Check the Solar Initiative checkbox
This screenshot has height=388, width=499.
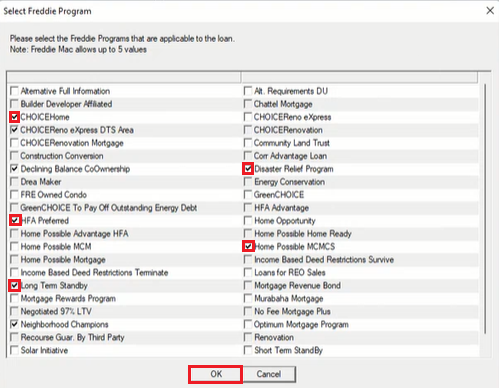(14, 350)
